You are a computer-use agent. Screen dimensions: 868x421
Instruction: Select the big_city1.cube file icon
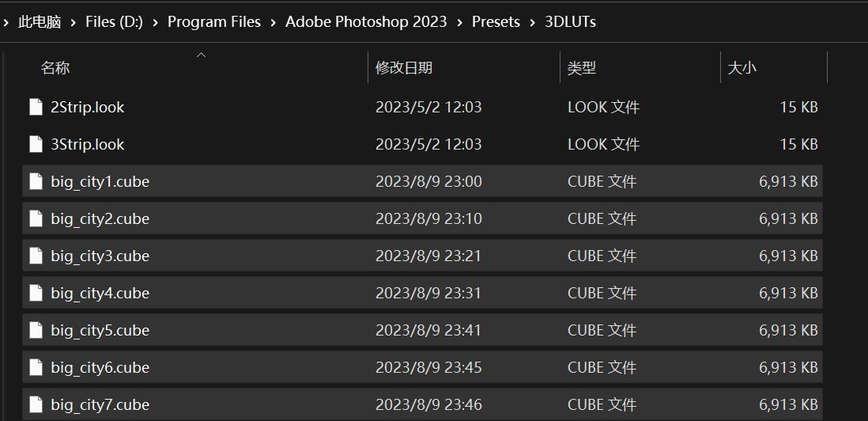point(36,181)
